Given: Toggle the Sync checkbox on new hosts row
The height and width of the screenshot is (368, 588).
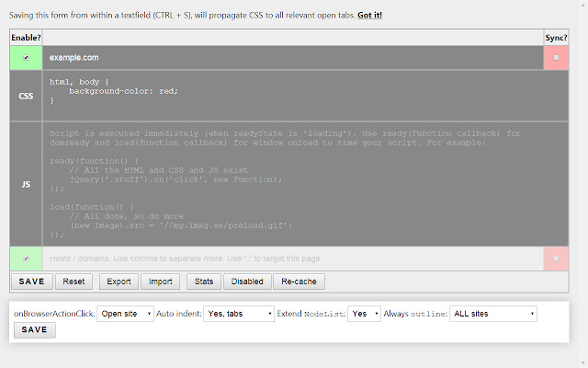Looking at the screenshot, I should [556, 259].
